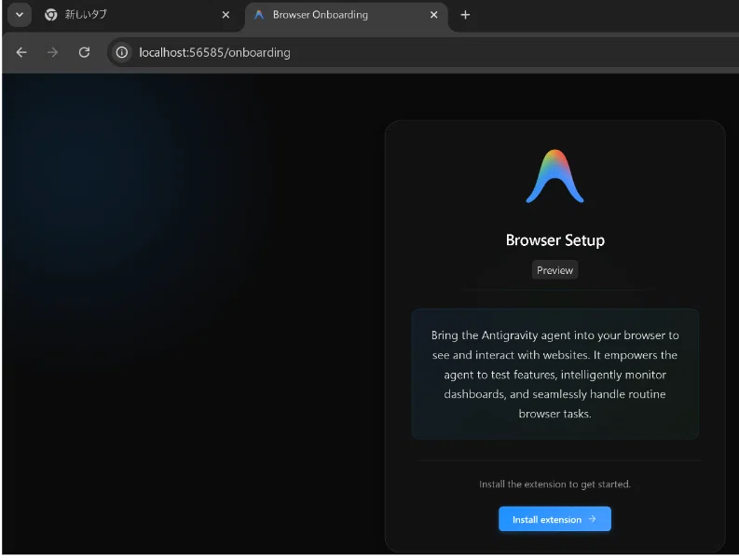Close the 新しいタブ tab
This screenshot has width=739, height=560.
pyautogui.click(x=226, y=15)
